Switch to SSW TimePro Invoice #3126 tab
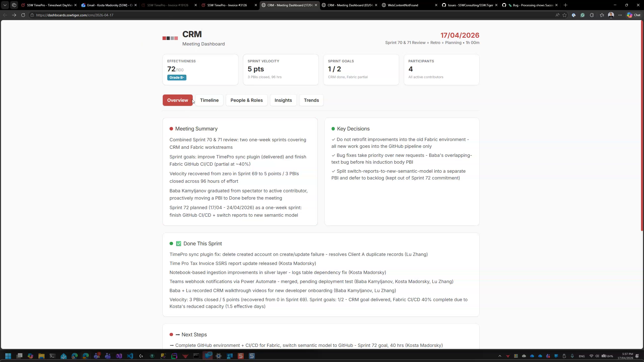Image resolution: width=644 pixels, height=362 pixels. click(229, 5)
